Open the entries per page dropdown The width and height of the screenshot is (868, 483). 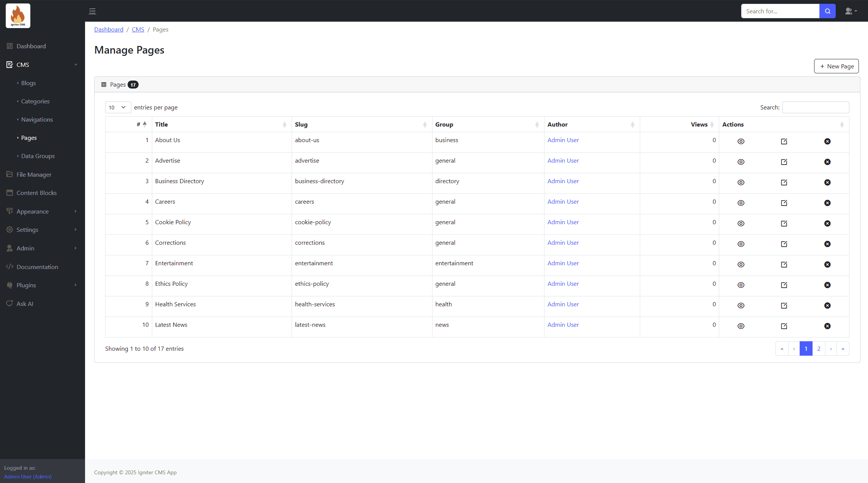(x=118, y=108)
